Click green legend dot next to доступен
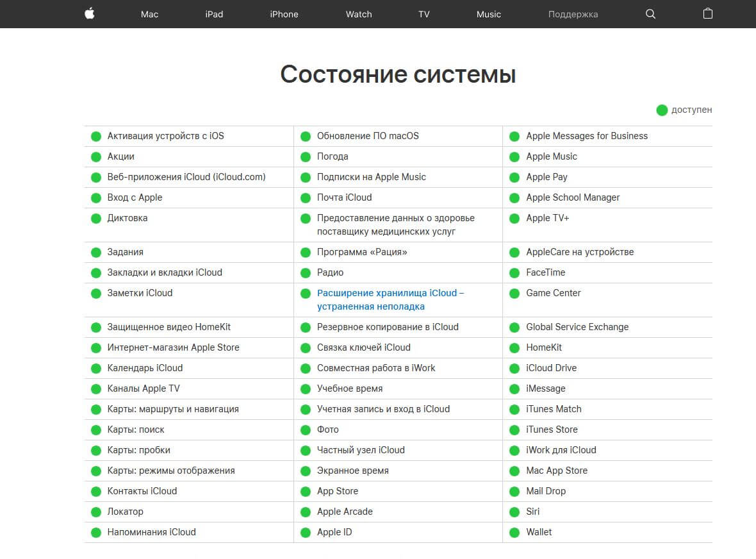The image size is (756, 559). (661, 110)
